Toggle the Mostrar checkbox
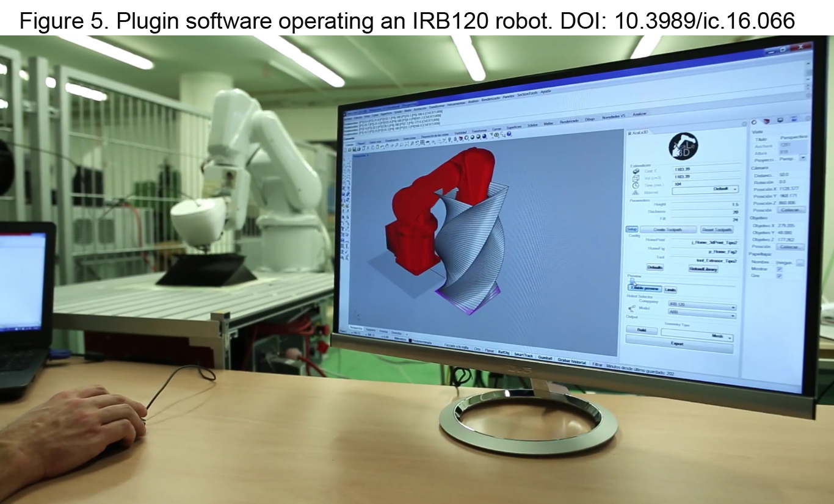The width and height of the screenshot is (834, 504). (x=779, y=268)
